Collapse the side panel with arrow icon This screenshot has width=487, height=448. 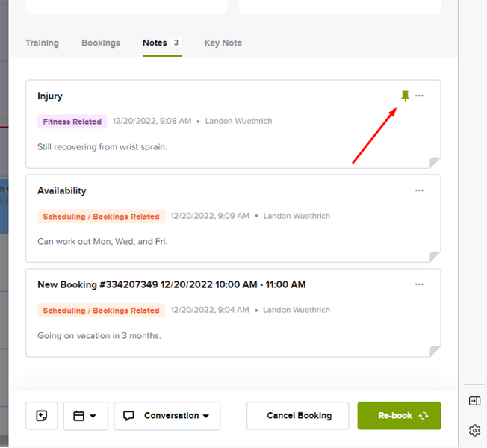coord(474,401)
